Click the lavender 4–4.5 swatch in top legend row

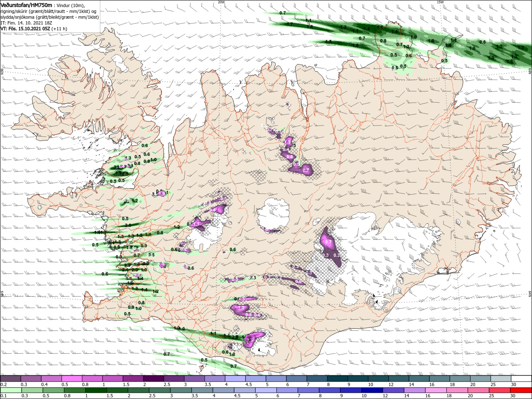[235, 379]
